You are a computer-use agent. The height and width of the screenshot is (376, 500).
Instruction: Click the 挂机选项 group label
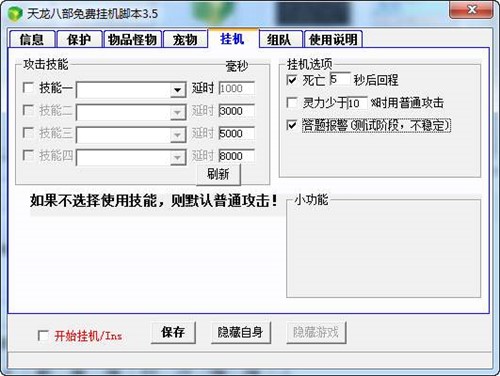310,64
